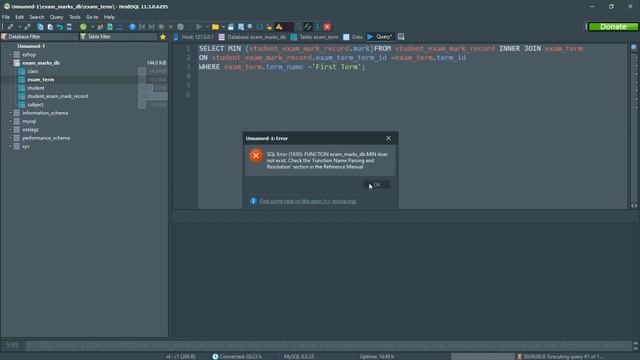Expand the mysql database node
640x360 pixels.
11,121
